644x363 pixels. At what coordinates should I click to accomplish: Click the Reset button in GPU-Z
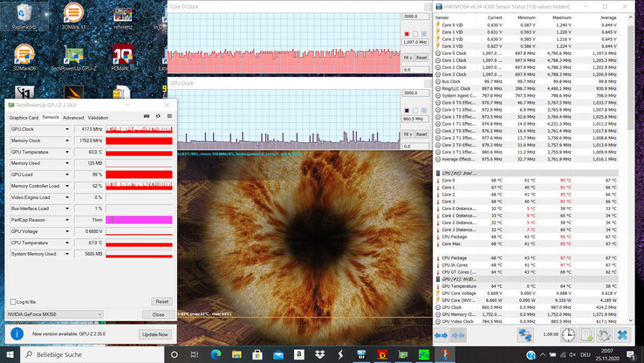coord(161,302)
